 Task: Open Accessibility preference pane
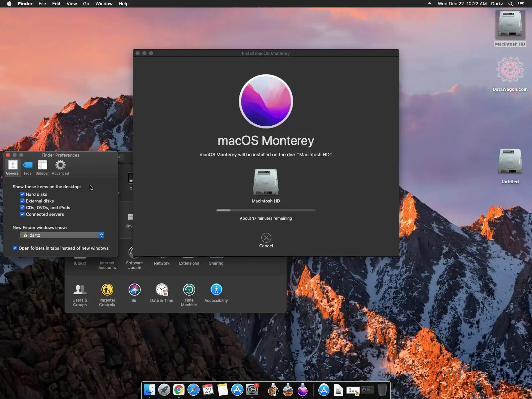tap(216, 293)
